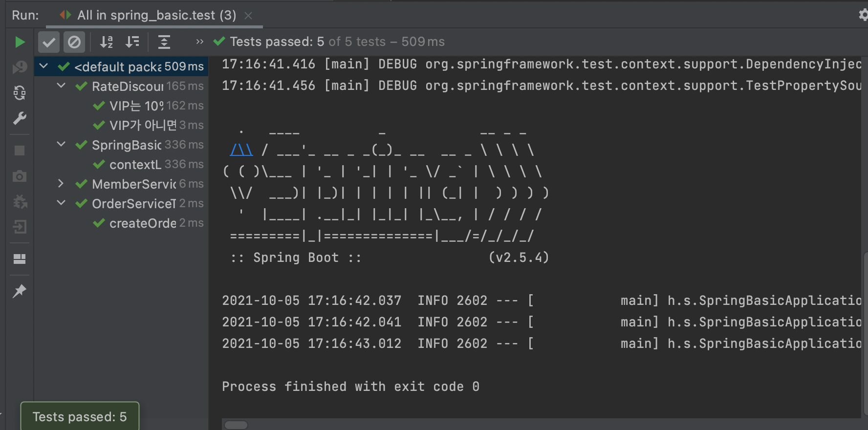Click the camera Dump Threads icon
Screen dimensions: 868x430
coord(20,176)
